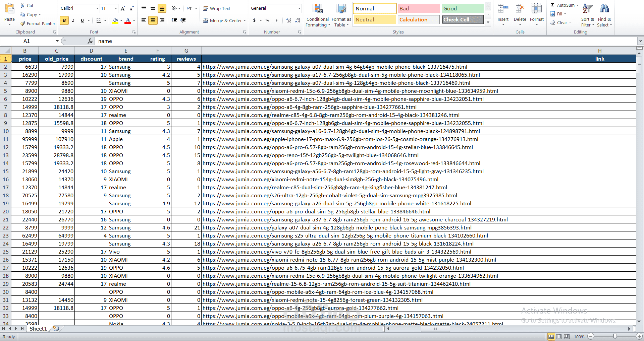Viewport: 644px width, 341px height.
Task: Click the zoom slider handle
Action: [x=615, y=336]
